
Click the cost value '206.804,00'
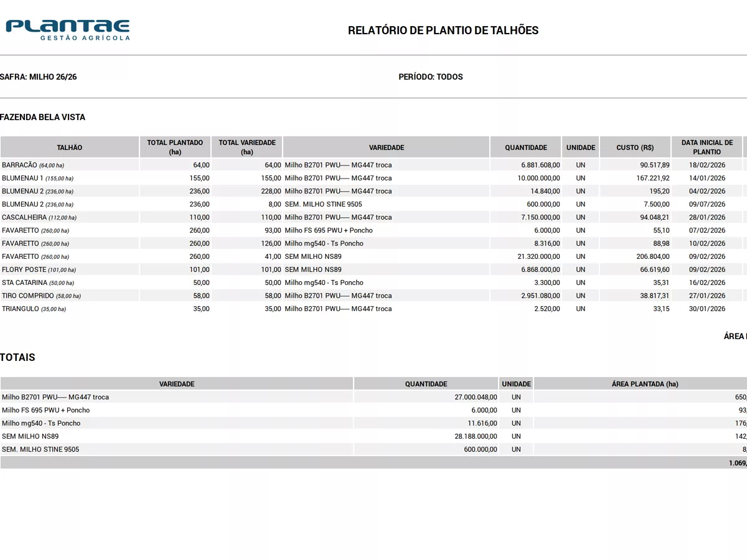pos(652,256)
